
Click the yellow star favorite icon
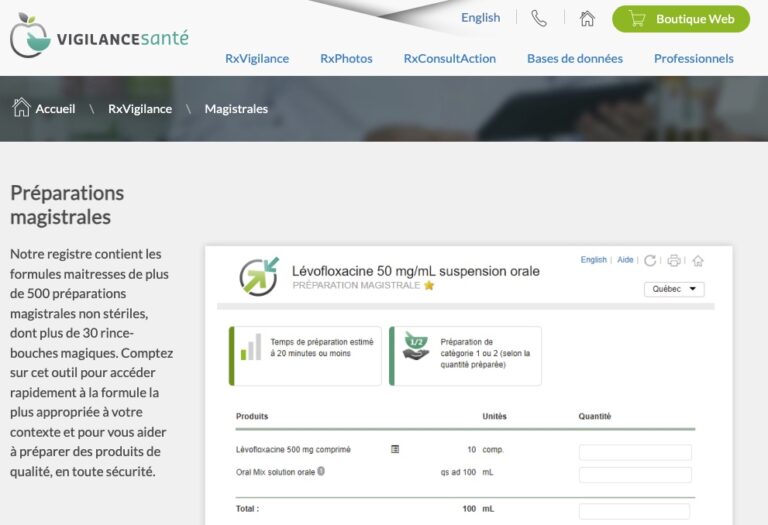click(x=429, y=285)
